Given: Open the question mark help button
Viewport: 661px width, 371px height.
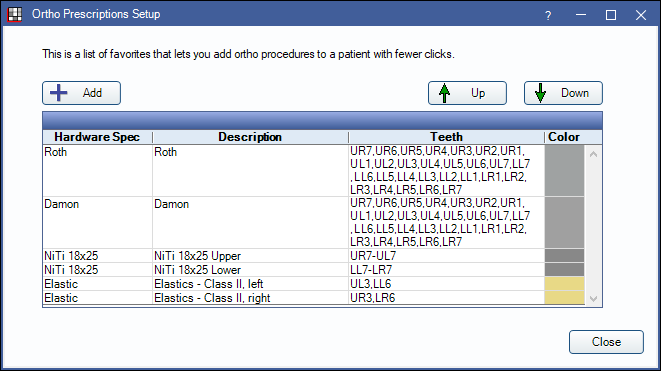Looking at the screenshot, I should click(548, 15).
